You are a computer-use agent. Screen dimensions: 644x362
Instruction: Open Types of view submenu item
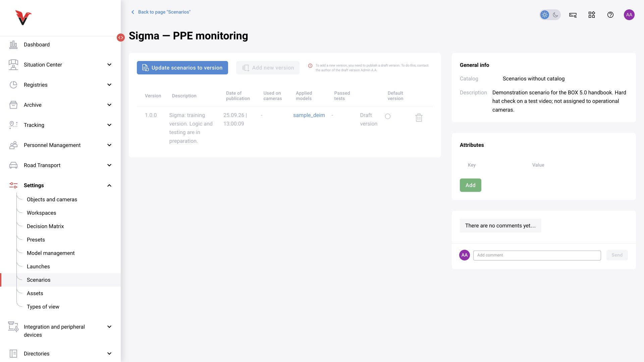click(43, 307)
